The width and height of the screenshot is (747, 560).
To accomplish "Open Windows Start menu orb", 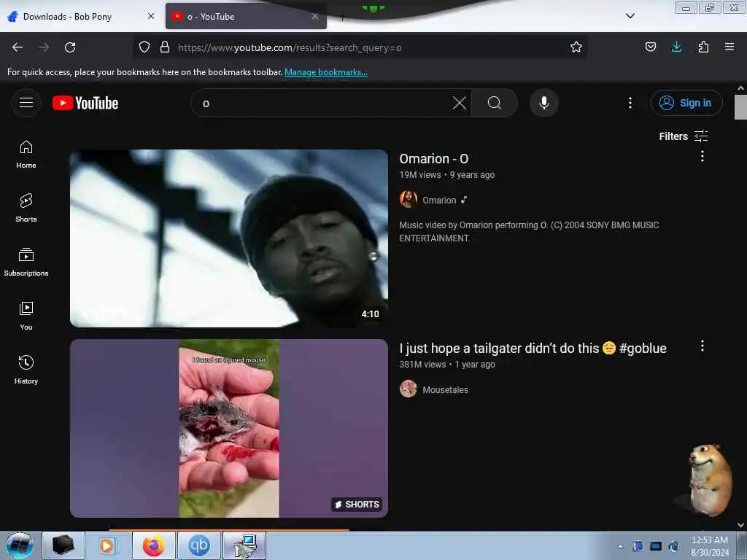I will (x=20, y=545).
